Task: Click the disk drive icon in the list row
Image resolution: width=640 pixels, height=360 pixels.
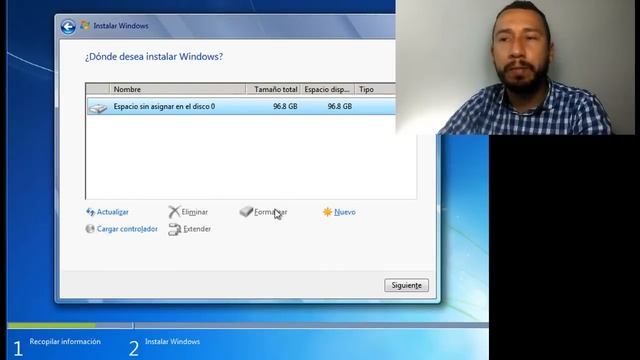Action: [98, 108]
